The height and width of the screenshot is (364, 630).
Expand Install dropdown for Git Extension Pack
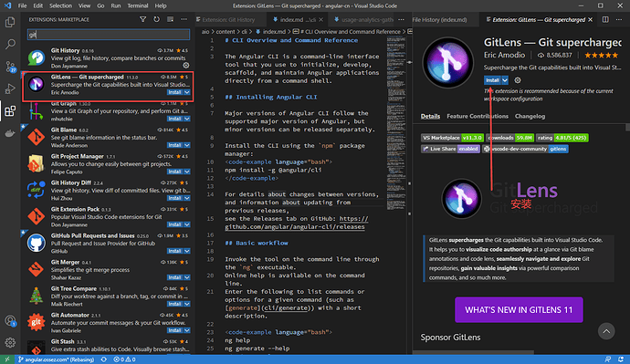[x=187, y=224]
